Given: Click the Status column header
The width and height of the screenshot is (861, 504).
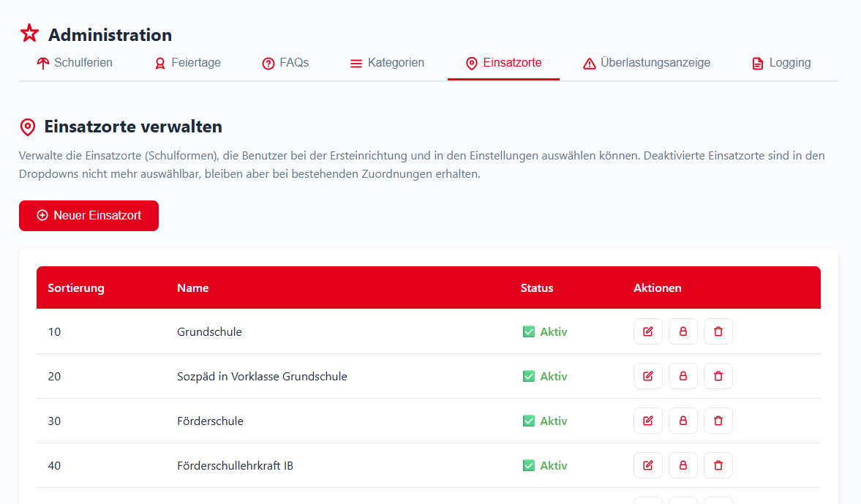Looking at the screenshot, I should pos(537,287).
